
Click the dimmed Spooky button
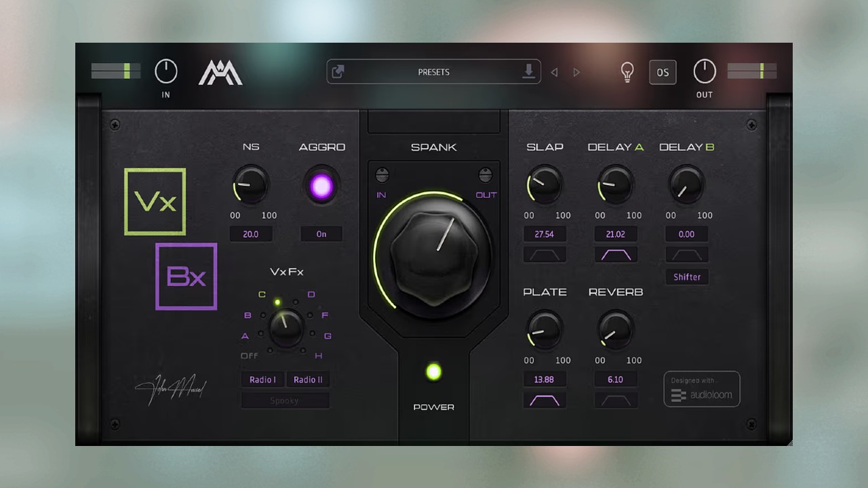285,401
